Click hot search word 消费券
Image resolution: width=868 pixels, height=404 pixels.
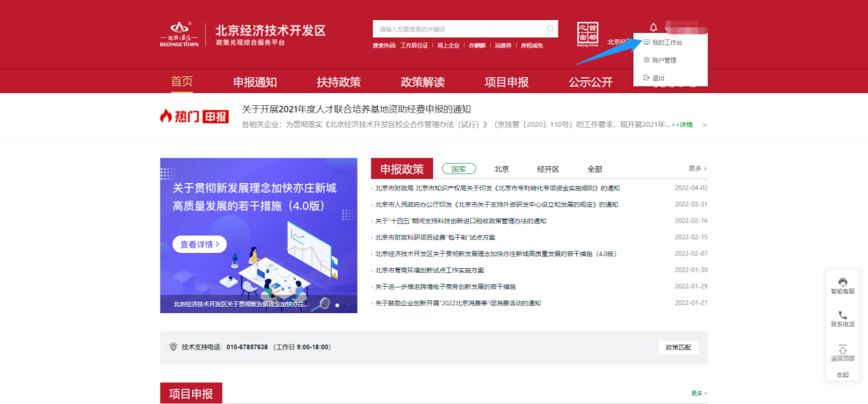pos(503,46)
